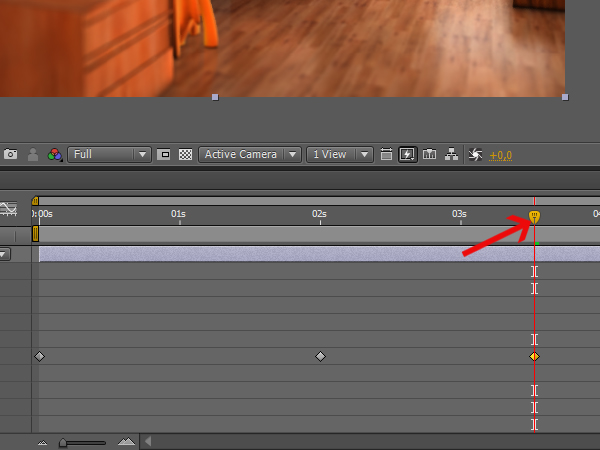Open the Active Camera view dropdown
600x450 pixels.
(250, 155)
